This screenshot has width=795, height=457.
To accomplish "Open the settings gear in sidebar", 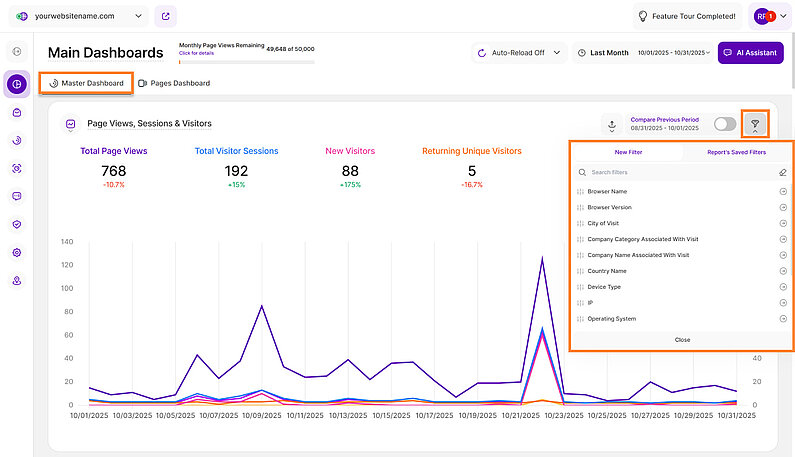I will (x=16, y=252).
